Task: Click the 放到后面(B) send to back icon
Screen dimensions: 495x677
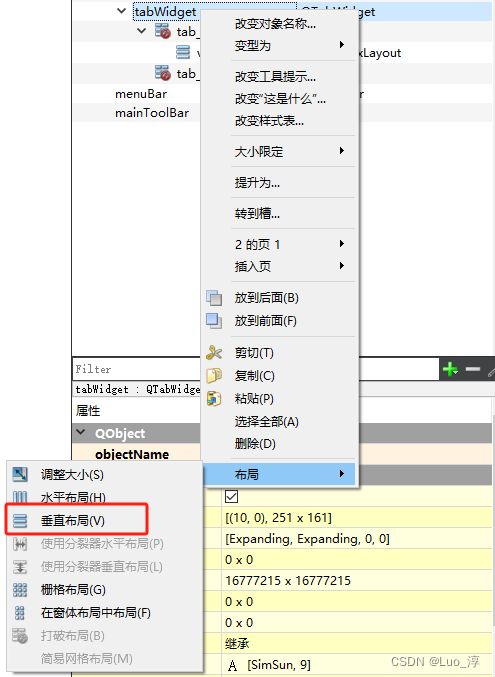Action: pyautogui.click(x=214, y=298)
